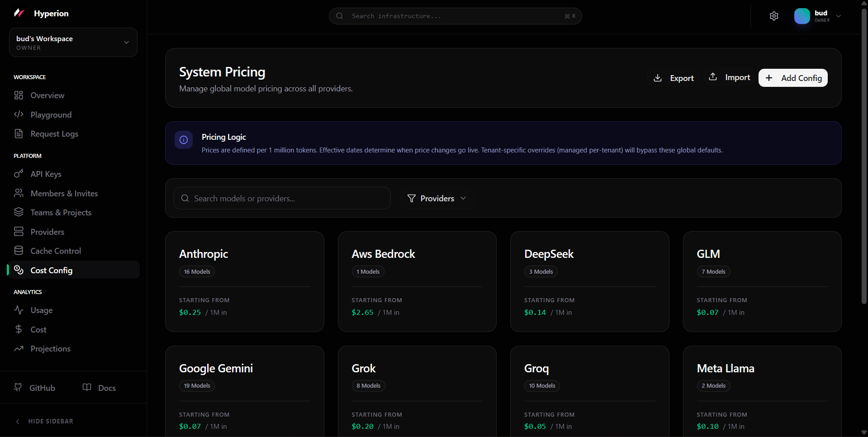868x437 pixels.
Task: Click the page vertical scrollbar
Action: pyautogui.click(x=864, y=156)
